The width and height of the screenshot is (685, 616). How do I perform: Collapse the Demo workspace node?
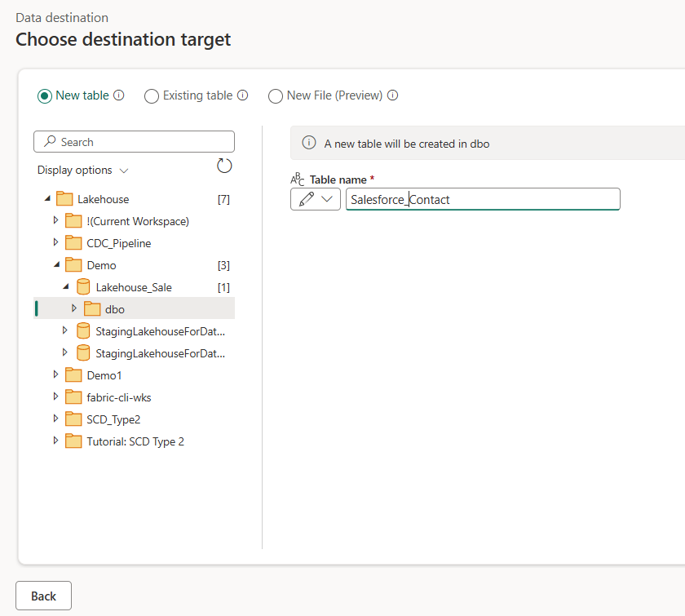click(57, 265)
